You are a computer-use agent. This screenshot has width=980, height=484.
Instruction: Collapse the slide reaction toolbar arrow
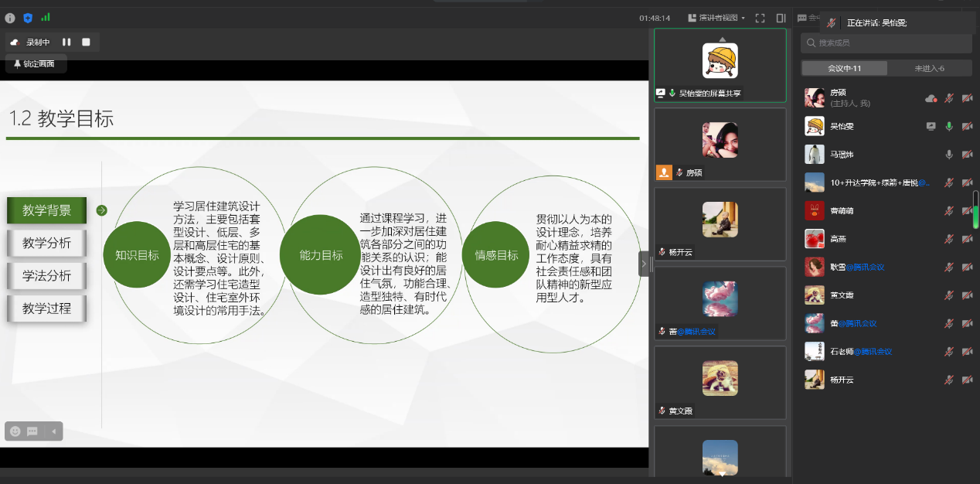pyautogui.click(x=53, y=431)
